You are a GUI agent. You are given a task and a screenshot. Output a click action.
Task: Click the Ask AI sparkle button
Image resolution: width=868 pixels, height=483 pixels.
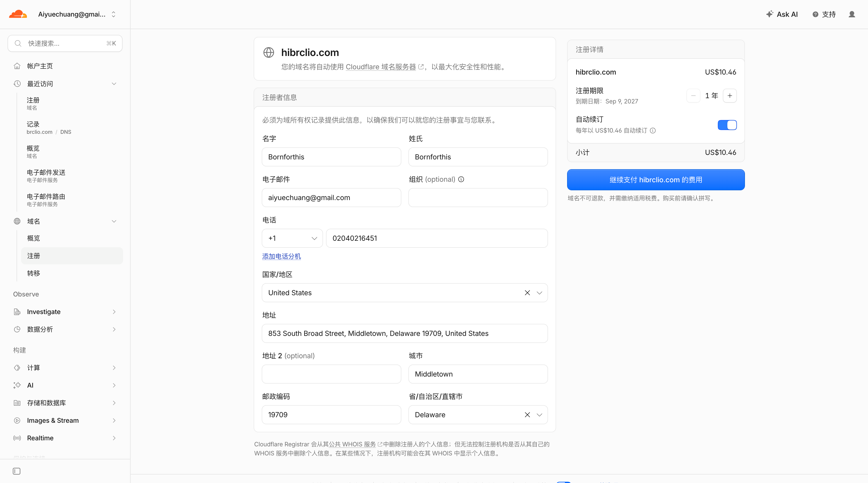coord(782,14)
